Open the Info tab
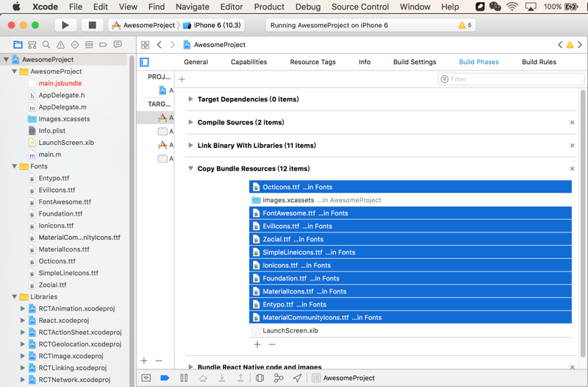The height and width of the screenshot is (387, 588). 365,62
